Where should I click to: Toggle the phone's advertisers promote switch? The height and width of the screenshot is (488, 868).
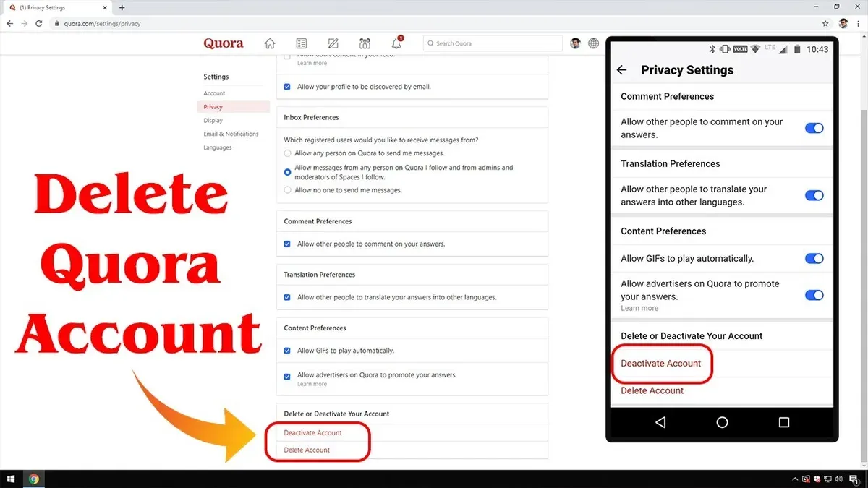(814, 295)
